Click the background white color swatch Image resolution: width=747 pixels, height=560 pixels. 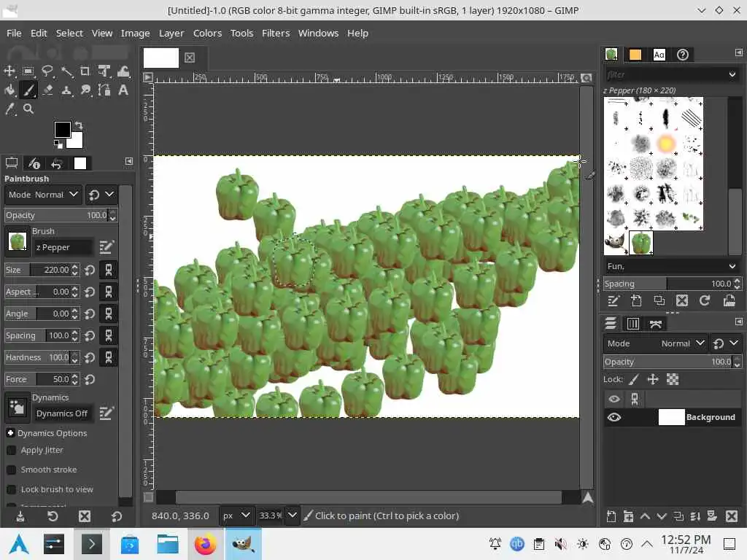click(x=76, y=141)
